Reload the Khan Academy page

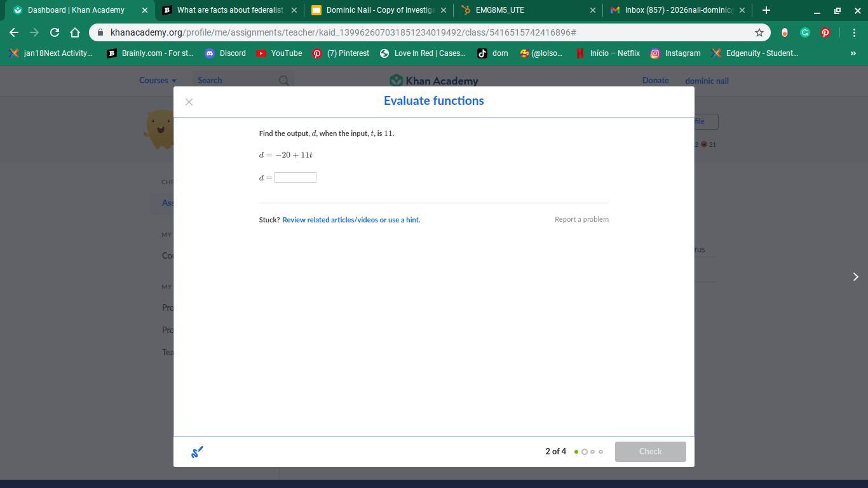(x=55, y=32)
